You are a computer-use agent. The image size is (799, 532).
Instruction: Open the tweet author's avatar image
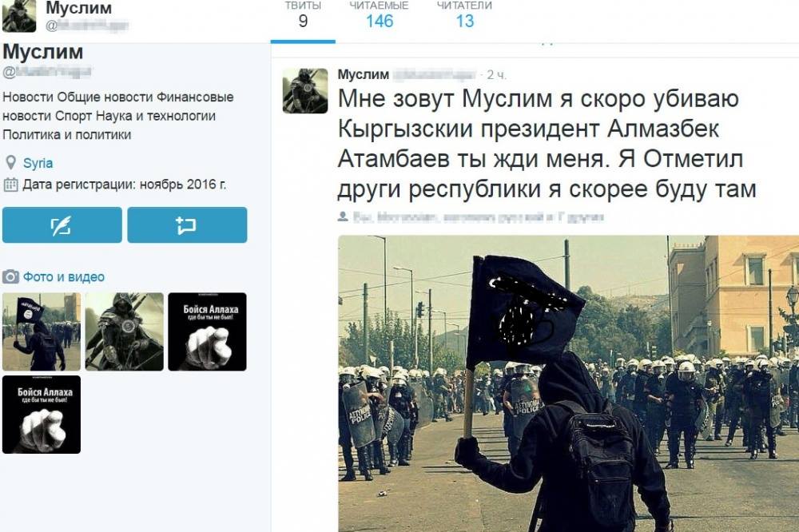click(x=305, y=91)
